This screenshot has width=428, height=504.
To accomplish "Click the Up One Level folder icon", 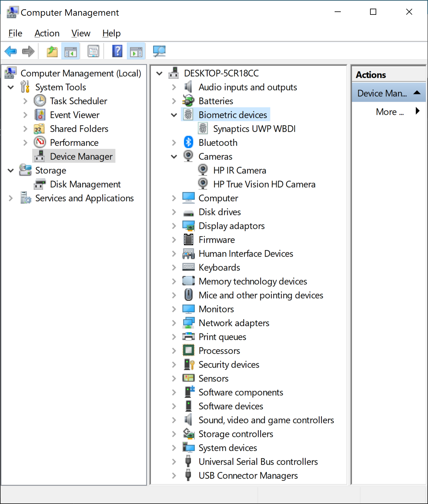I will (52, 51).
